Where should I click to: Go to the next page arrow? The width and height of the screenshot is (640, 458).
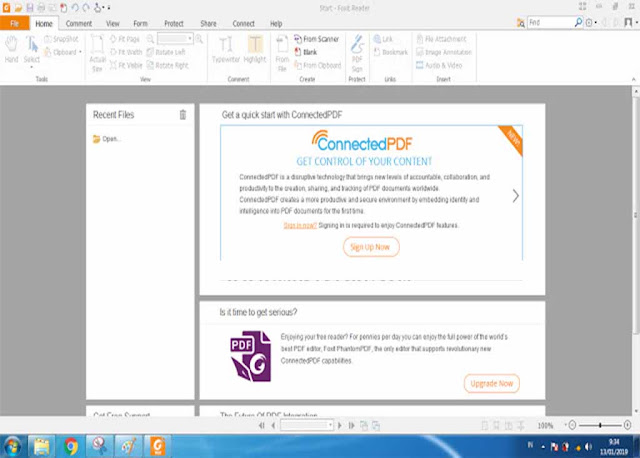(x=340, y=425)
